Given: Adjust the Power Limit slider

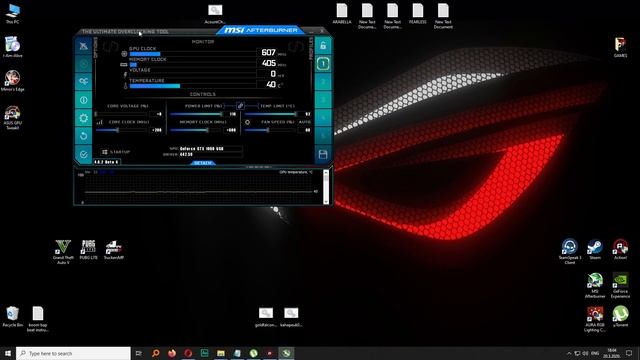Looking at the screenshot, I should [x=196, y=114].
